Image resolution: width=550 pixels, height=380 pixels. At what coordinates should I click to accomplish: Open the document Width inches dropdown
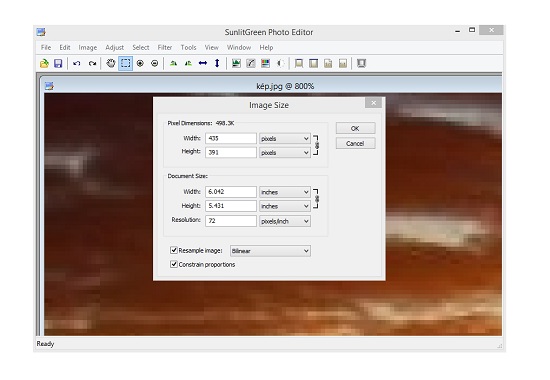[285, 192]
